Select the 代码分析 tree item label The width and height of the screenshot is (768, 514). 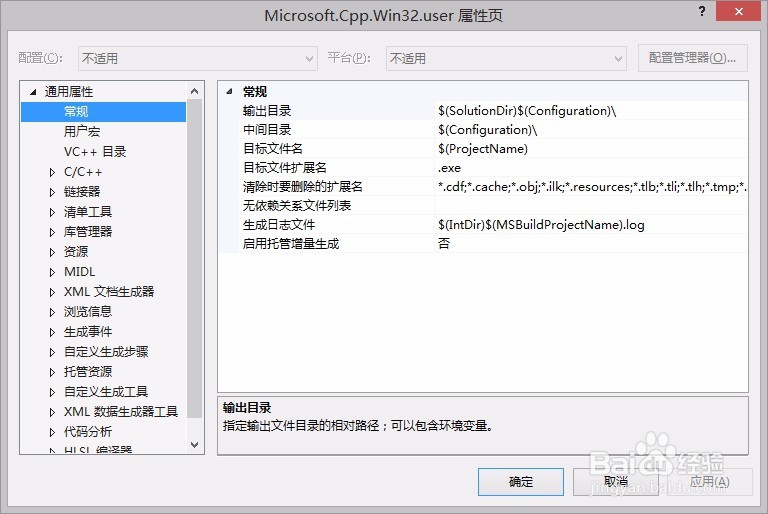coord(88,432)
